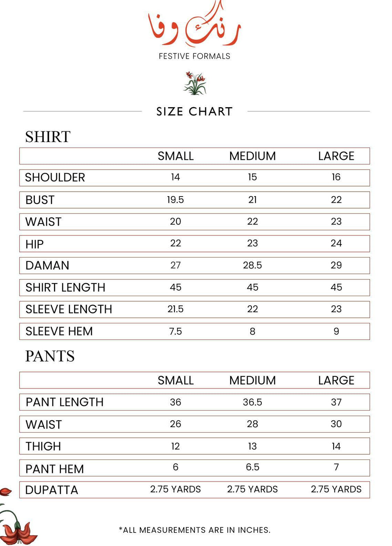
Task: Click the PANT LENGTH medium value 36.5
Action: pos(252,403)
